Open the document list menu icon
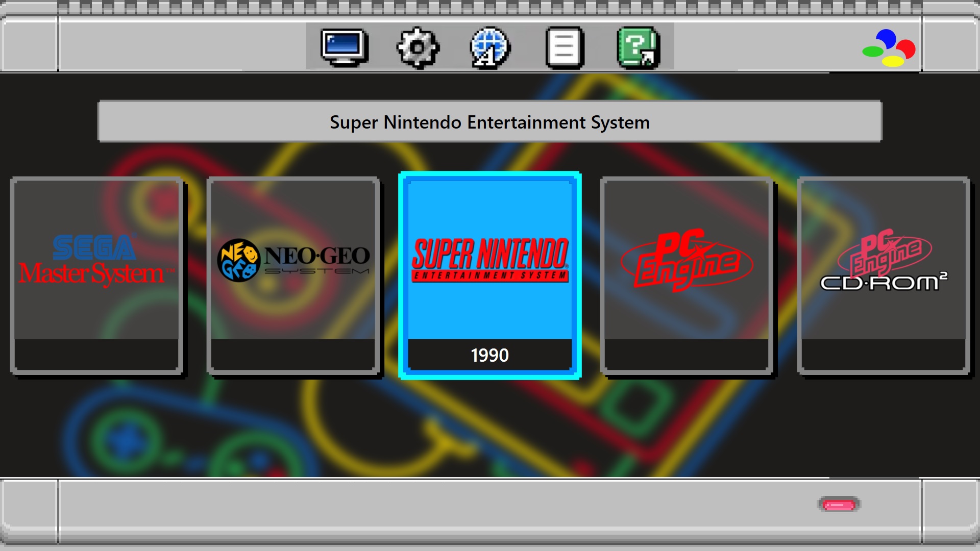Image resolution: width=980 pixels, height=551 pixels. point(564,47)
